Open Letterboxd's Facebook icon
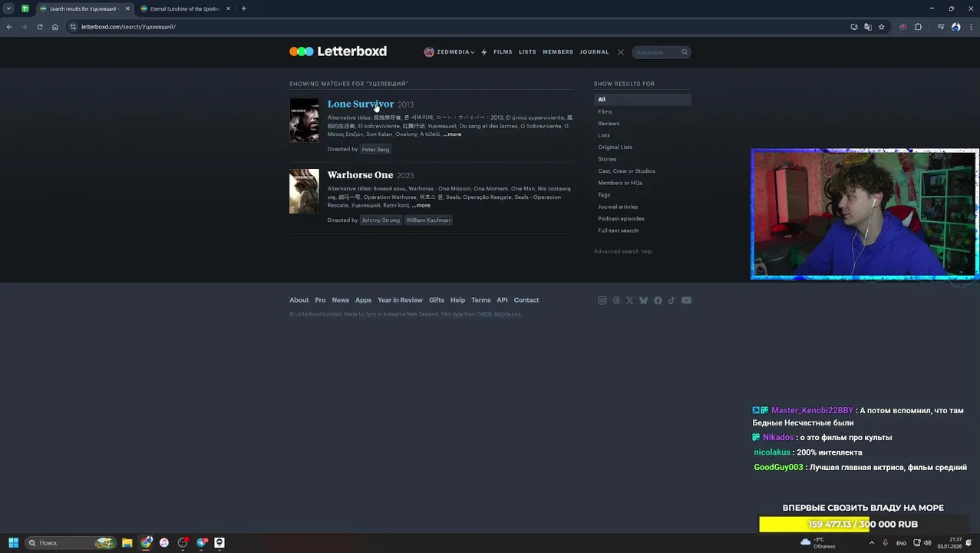Image resolution: width=980 pixels, height=553 pixels. pyautogui.click(x=658, y=300)
